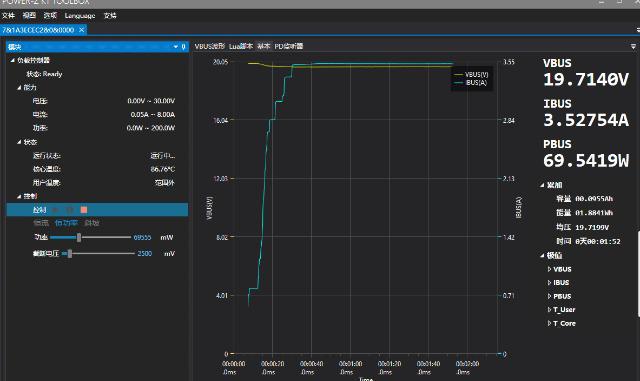The image size is (640, 381).
Task: Expand the VBUS extremes tree item
Action: point(549,269)
